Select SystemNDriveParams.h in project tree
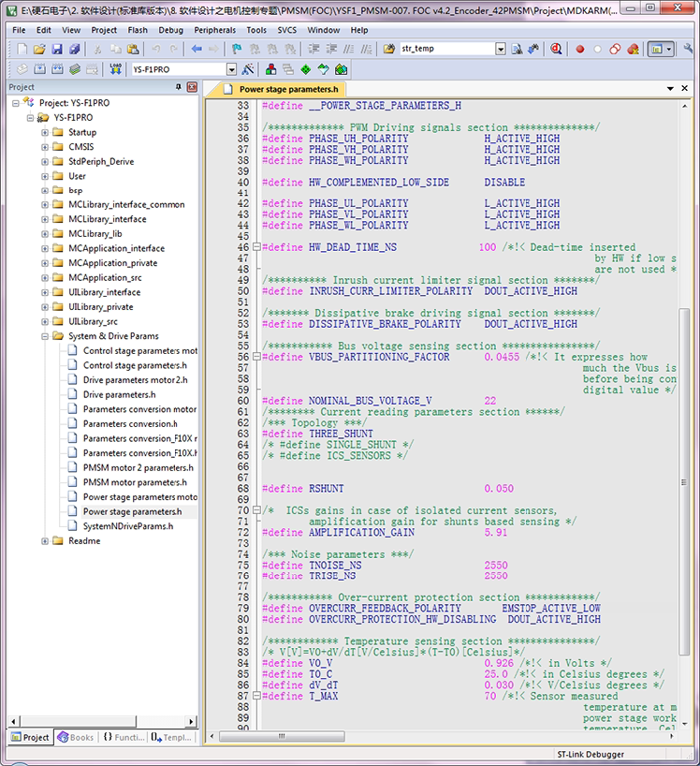 click(x=128, y=526)
